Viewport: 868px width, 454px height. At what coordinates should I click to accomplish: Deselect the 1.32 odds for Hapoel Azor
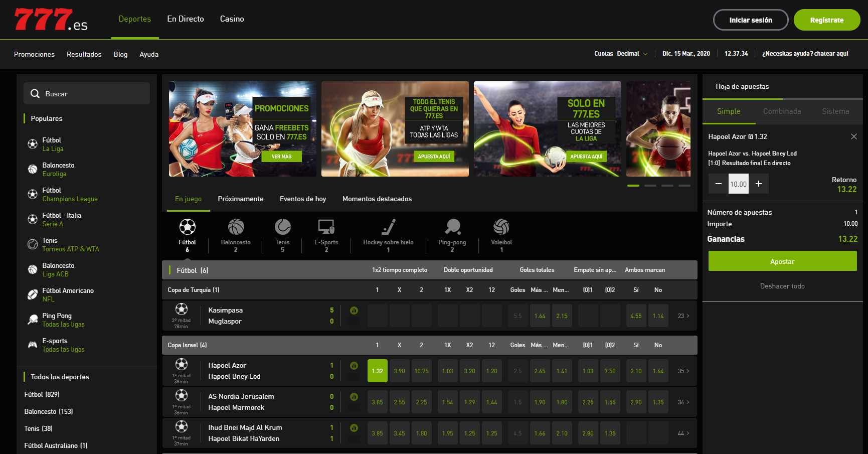coord(378,371)
